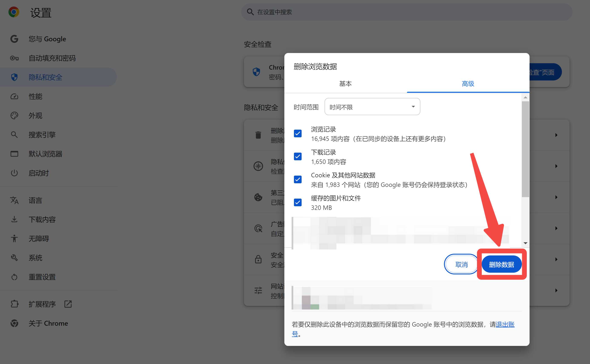Viewport: 590px width, 364px height.
Task: Click the dialog scrollbar up arrow
Action: [525, 97]
